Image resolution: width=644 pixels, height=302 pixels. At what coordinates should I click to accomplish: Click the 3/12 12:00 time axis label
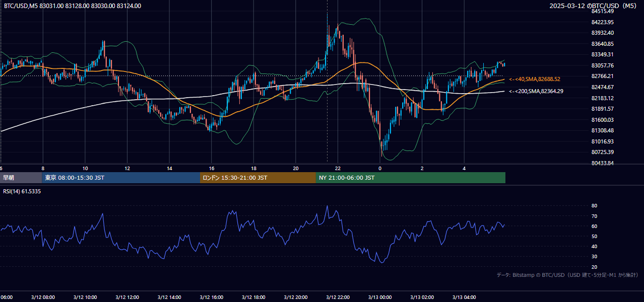pos(127,297)
